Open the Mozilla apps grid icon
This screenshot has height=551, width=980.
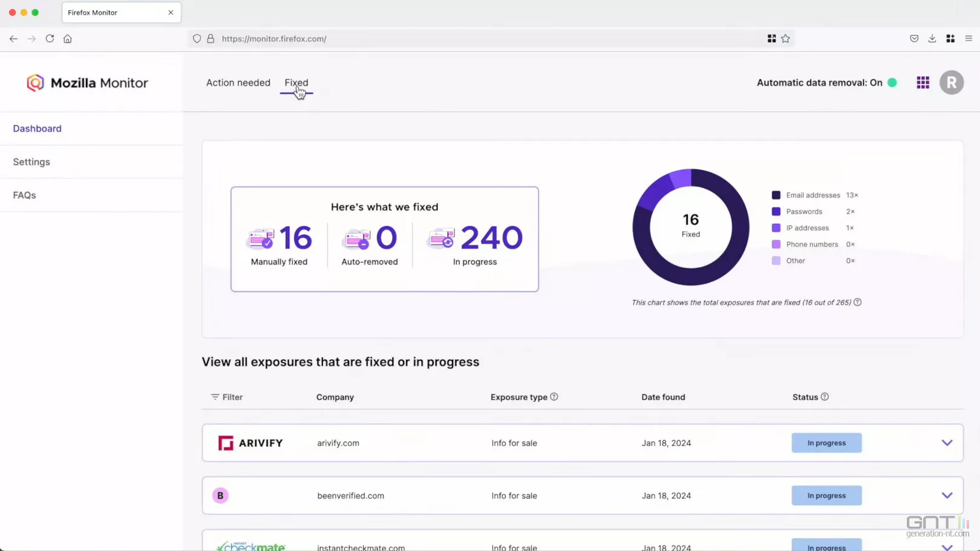point(923,83)
